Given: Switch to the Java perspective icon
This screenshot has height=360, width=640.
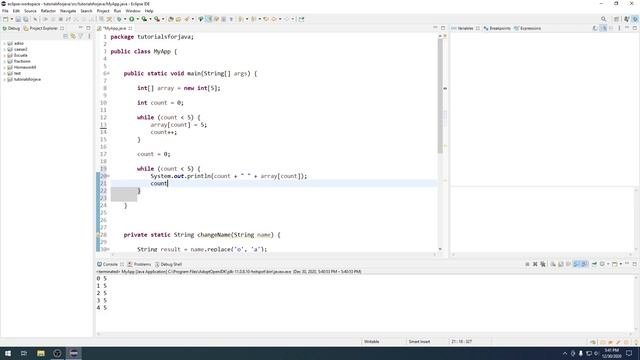Looking at the screenshot, I should [x=627, y=19].
